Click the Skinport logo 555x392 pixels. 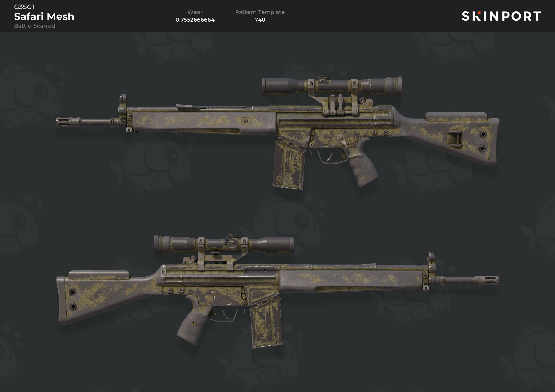501,16
